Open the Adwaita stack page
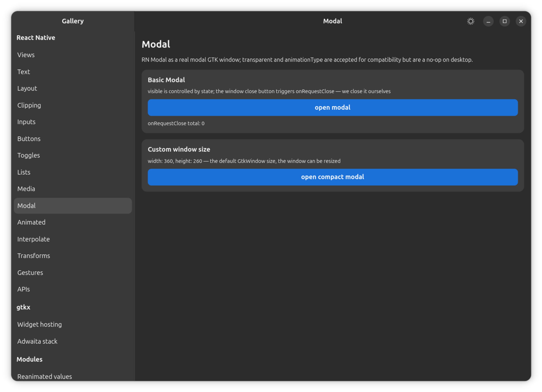 (x=73, y=341)
